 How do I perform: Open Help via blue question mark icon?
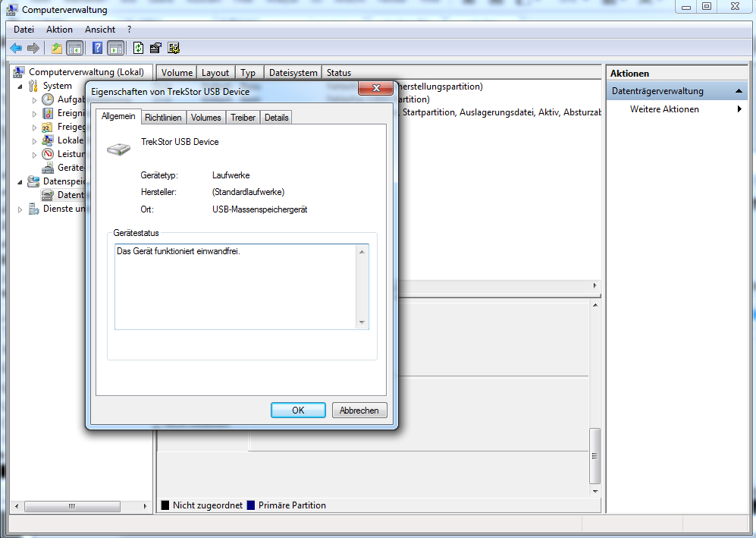click(97, 48)
